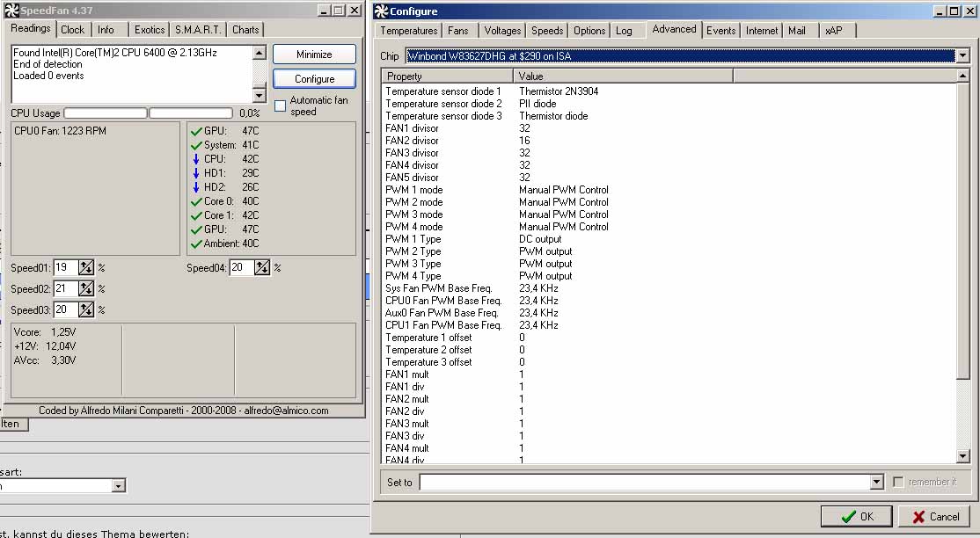Click the blue down arrow beside HD1 temperature

195,173
